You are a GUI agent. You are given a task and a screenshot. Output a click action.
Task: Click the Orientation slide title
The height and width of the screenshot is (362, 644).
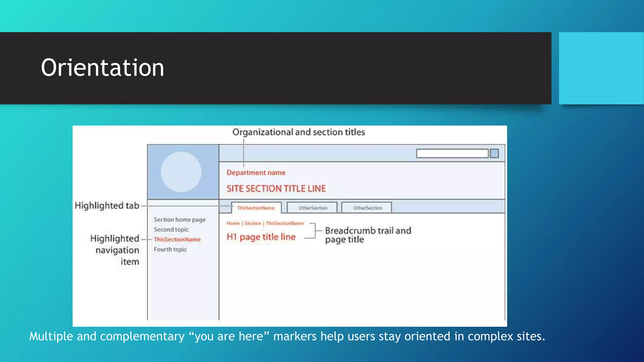click(x=103, y=68)
